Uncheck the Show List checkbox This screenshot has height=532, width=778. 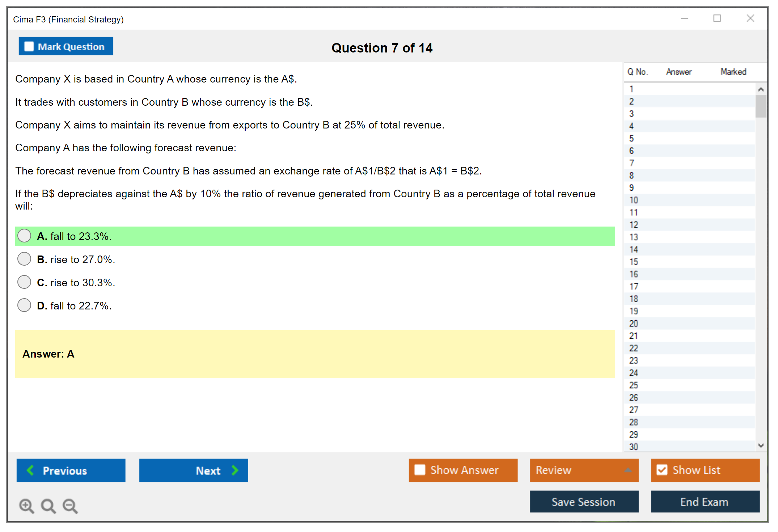(x=662, y=470)
